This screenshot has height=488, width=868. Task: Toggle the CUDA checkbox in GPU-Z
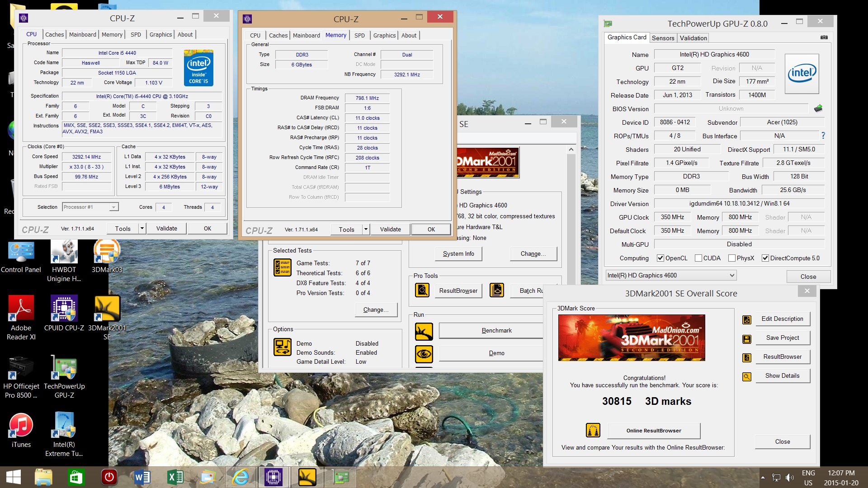[x=698, y=258]
